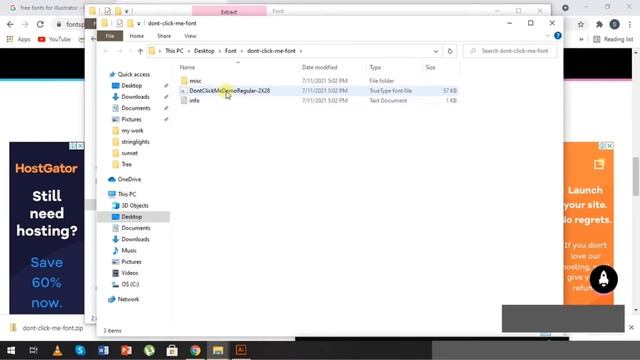Open the File ribbon tab

click(x=110, y=36)
